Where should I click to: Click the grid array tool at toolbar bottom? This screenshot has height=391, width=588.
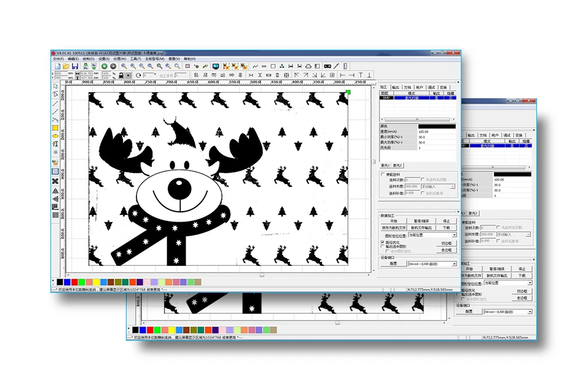55,215
